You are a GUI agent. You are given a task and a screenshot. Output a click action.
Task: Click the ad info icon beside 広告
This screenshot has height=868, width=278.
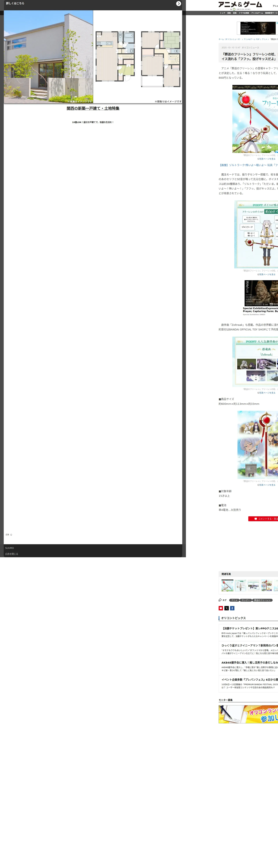pos(11,535)
